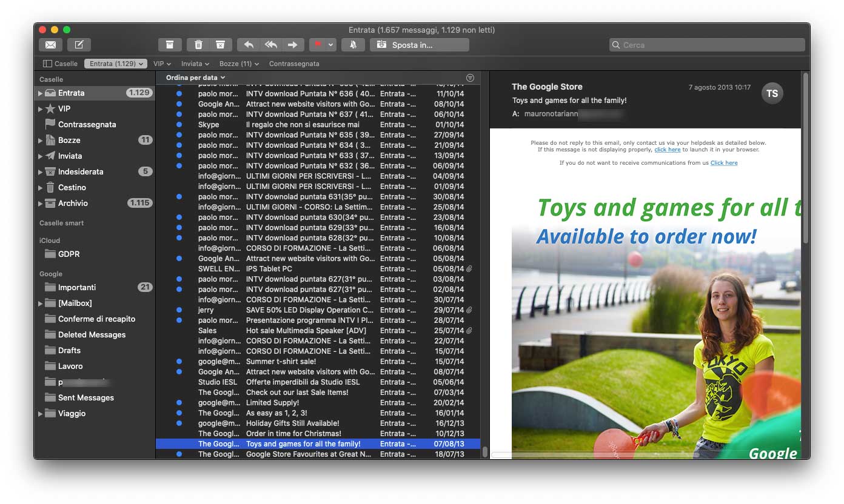
Task: Open the GDPR folder under iCloud
Action: tap(95, 254)
